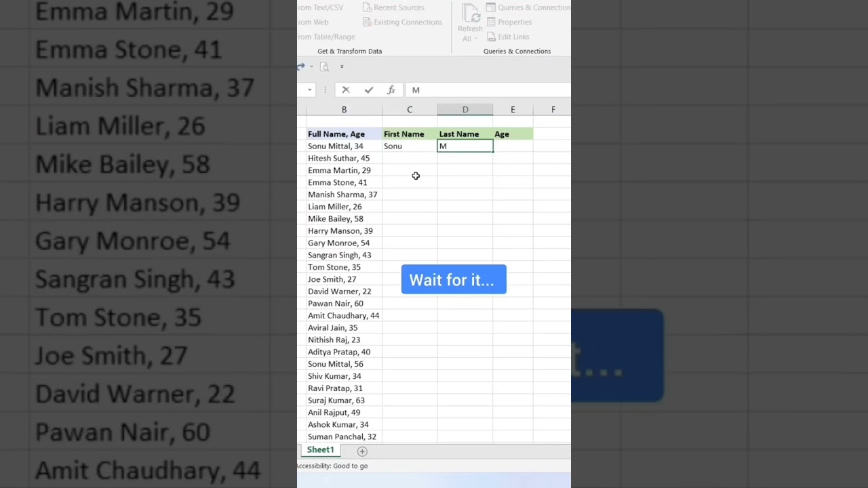Viewport: 868px width, 488px height.
Task: Click Accessibility: Good to go status
Action: coord(332,466)
